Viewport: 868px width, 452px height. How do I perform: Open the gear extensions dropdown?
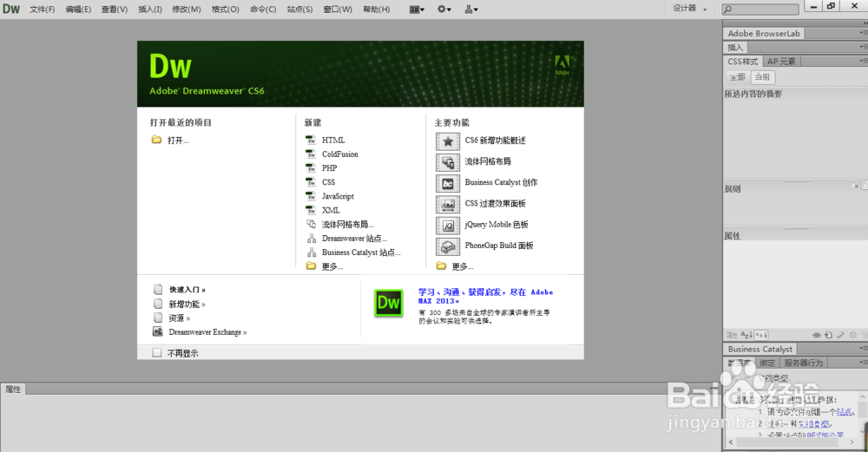click(444, 10)
